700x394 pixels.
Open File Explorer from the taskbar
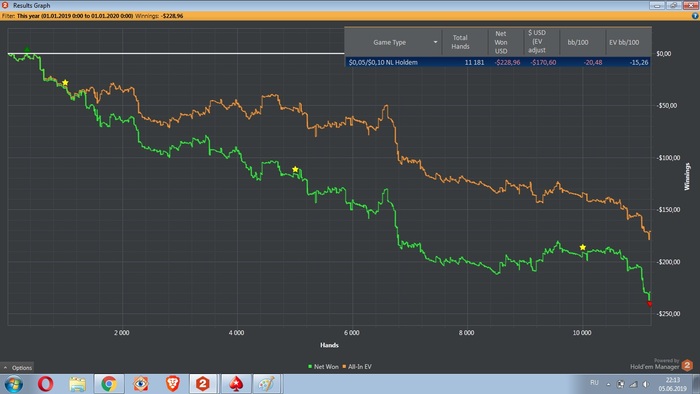[77, 384]
